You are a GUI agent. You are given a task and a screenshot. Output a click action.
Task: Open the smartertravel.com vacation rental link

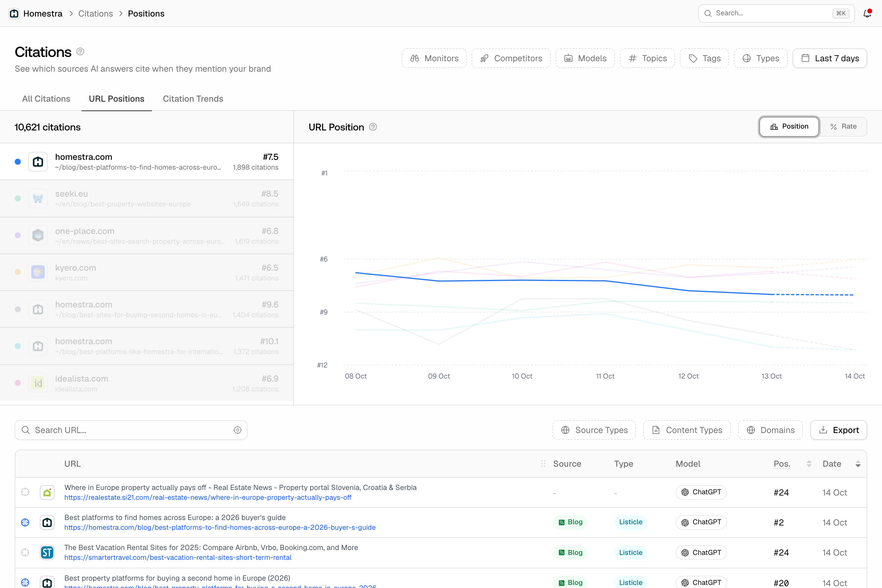coord(178,557)
